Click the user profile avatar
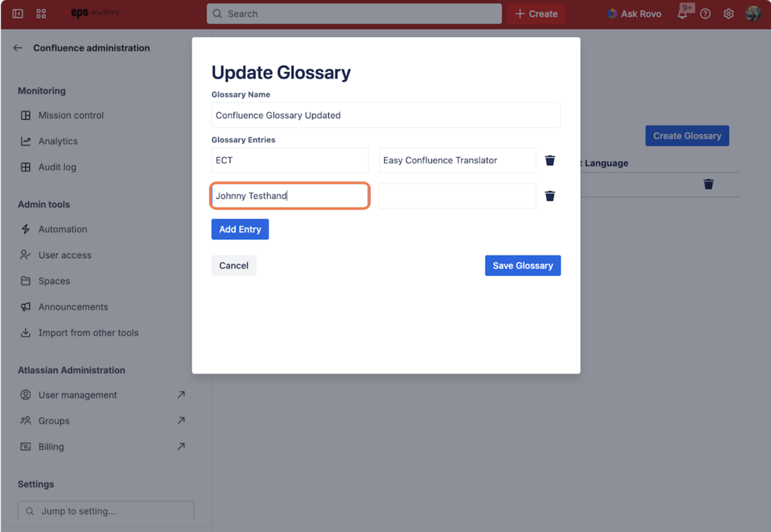Viewport: 771px width, 532px height. point(753,14)
